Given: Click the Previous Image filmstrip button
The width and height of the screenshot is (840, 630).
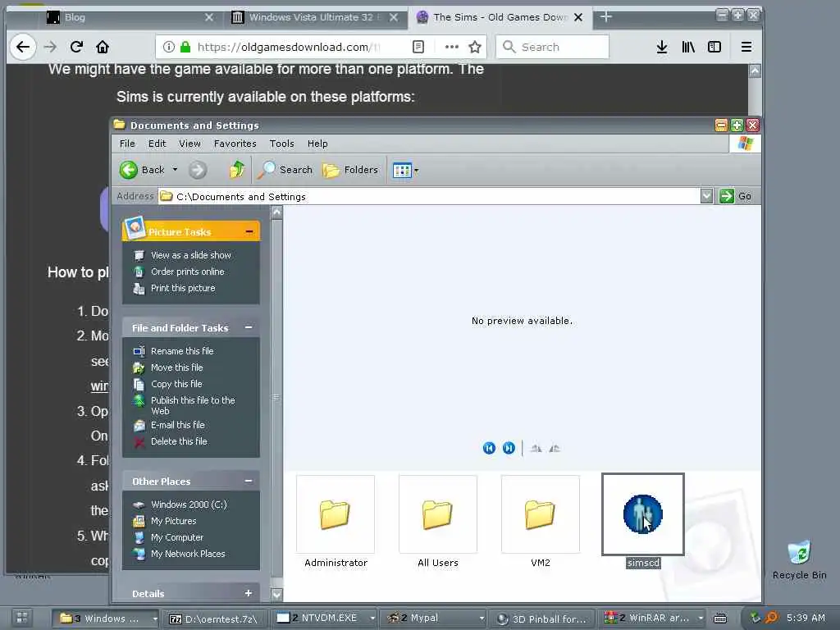Looking at the screenshot, I should pos(489,448).
